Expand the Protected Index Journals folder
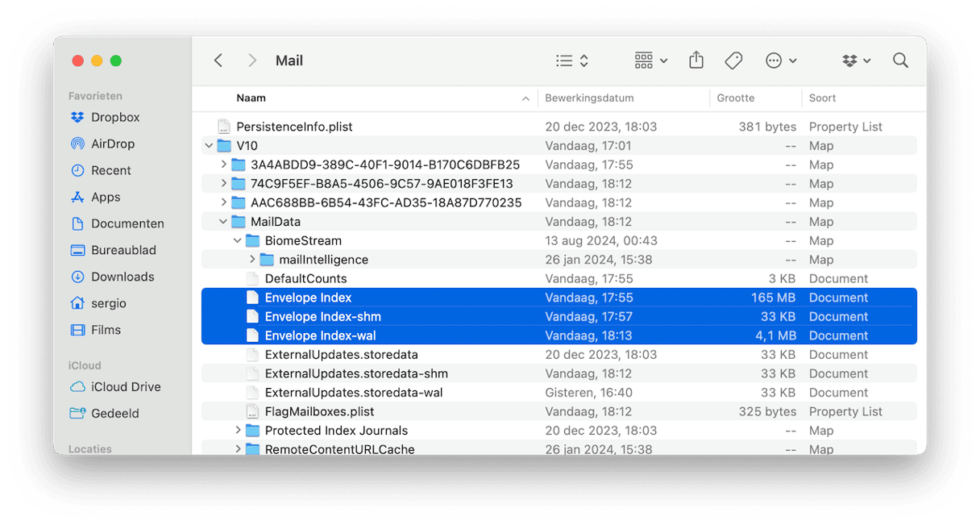The width and height of the screenshot is (980, 525). pyautogui.click(x=238, y=431)
